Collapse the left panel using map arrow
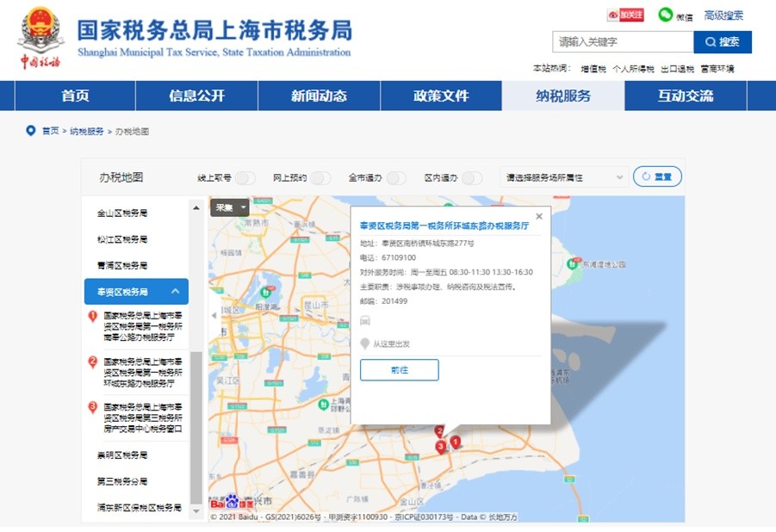This screenshot has height=532, width=776. [x=214, y=316]
